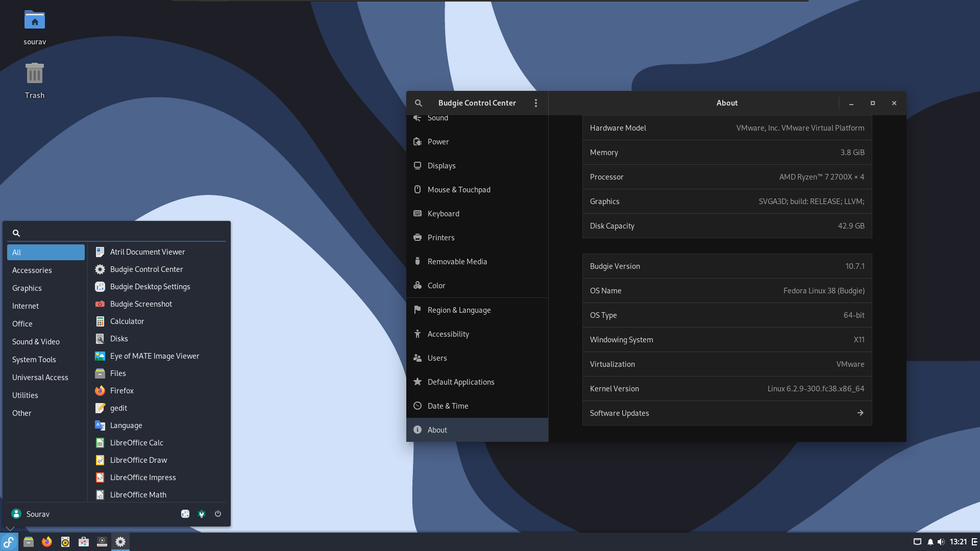The height and width of the screenshot is (551, 980).
Task: Click the sliders tweaks icon beside Sourav
Action: (x=185, y=514)
